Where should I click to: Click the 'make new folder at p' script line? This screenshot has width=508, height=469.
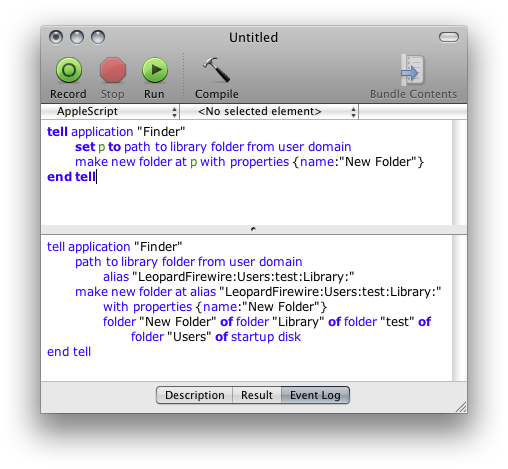click(249, 162)
